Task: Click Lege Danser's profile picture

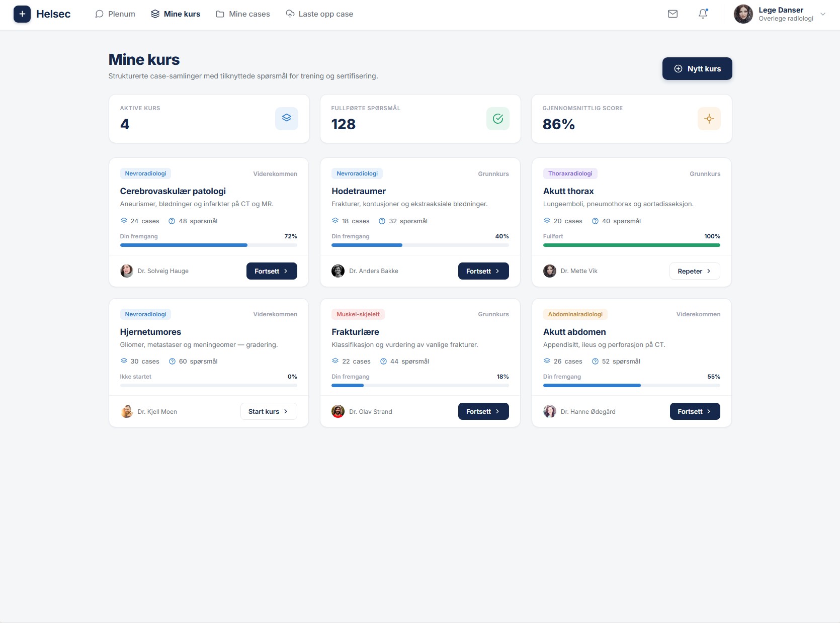Action: (x=743, y=14)
